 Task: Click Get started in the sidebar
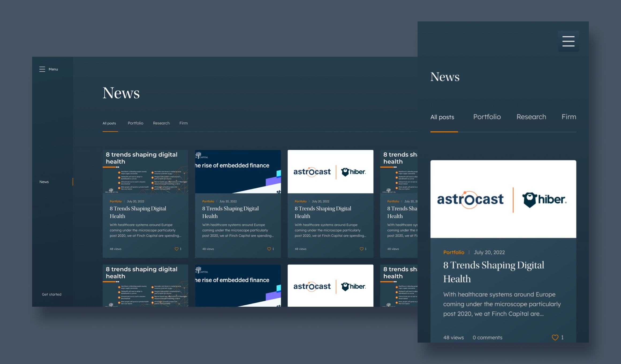click(x=52, y=294)
